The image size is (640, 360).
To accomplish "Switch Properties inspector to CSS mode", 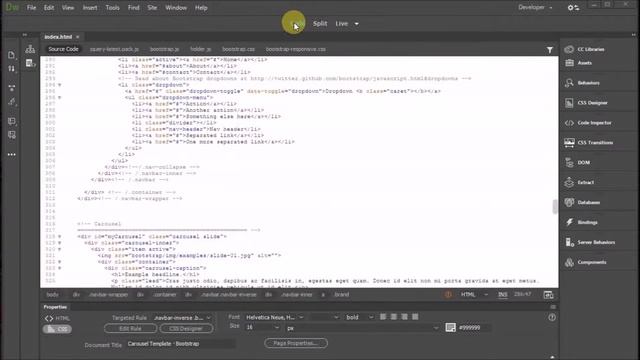I will coord(57,329).
